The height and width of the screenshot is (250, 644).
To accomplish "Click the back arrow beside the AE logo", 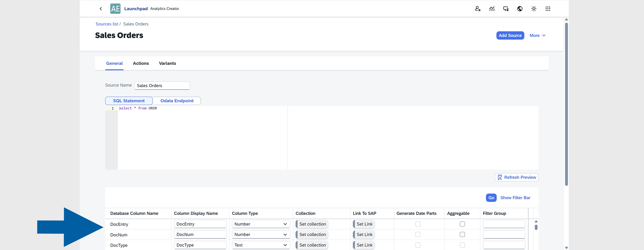I will [101, 8].
